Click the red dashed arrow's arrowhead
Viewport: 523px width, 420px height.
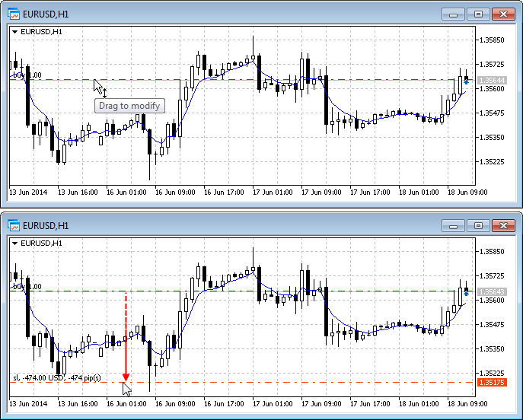pyautogui.click(x=126, y=376)
